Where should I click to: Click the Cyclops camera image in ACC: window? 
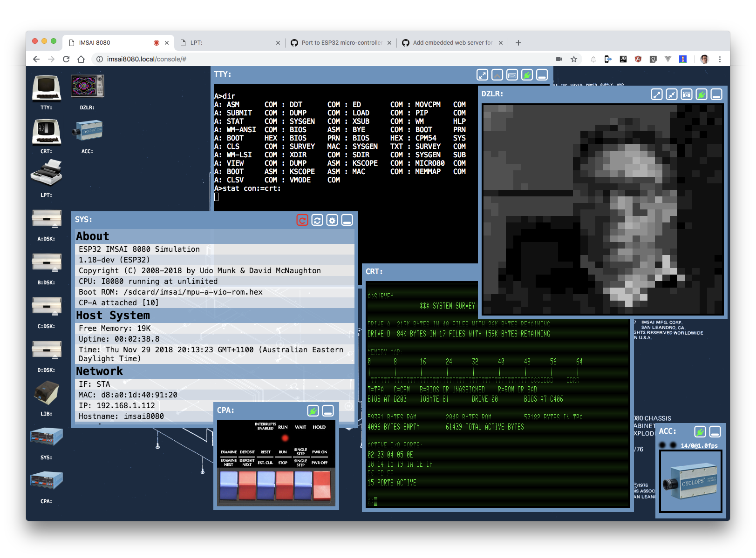click(x=691, y=481)
